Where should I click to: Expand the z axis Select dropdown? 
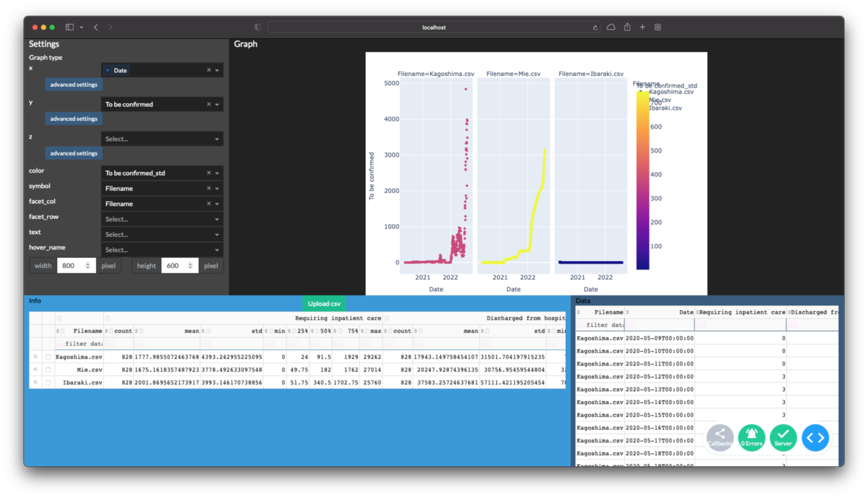(x=162, y=139)
